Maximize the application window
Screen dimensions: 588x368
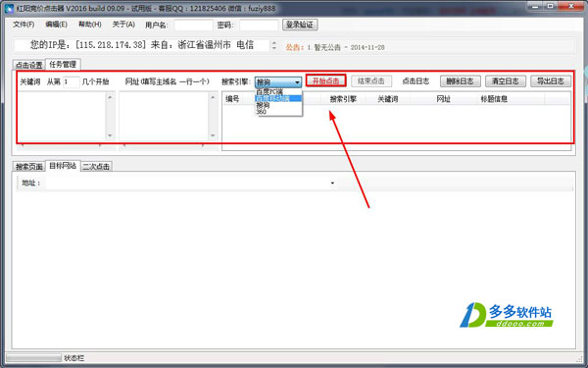tap(550, 6)
